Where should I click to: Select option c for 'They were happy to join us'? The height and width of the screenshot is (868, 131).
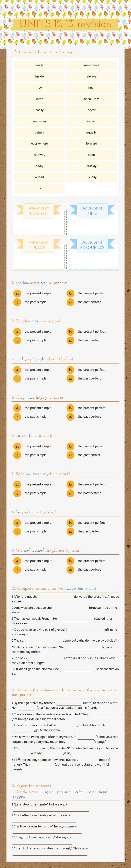click(17, 417)
